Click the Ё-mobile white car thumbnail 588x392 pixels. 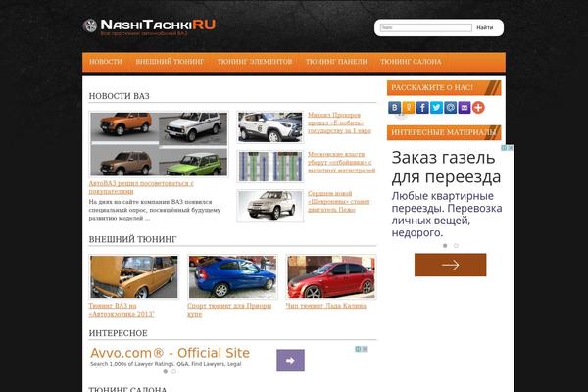[270, 127]
